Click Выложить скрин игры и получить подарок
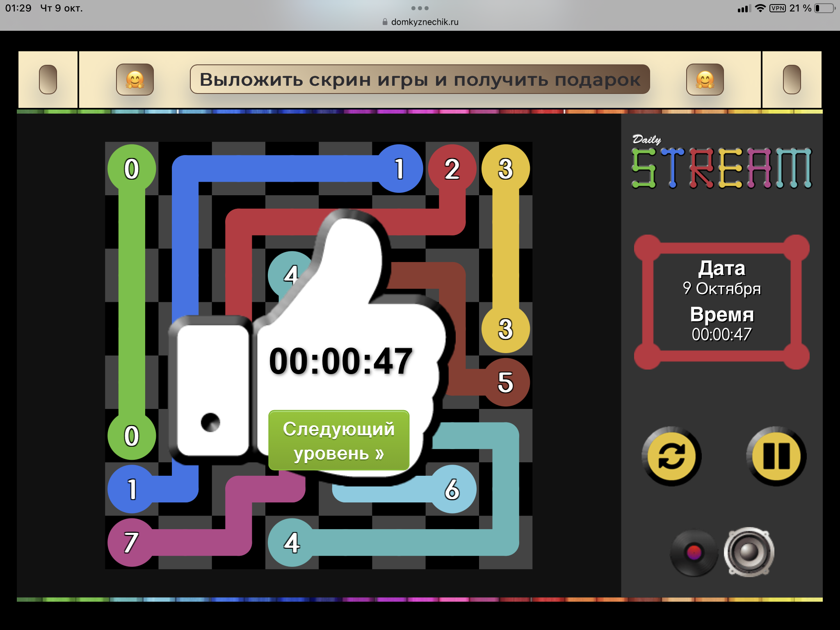 (x=420, y=80)
